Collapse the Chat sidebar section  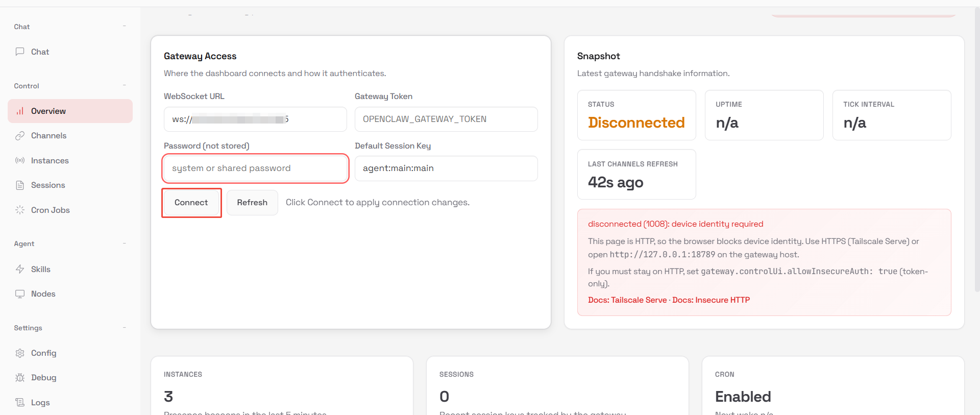pos(125,26)
